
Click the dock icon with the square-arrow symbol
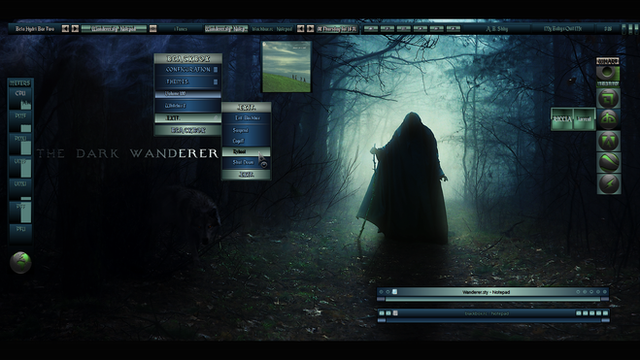click(609, 98)
